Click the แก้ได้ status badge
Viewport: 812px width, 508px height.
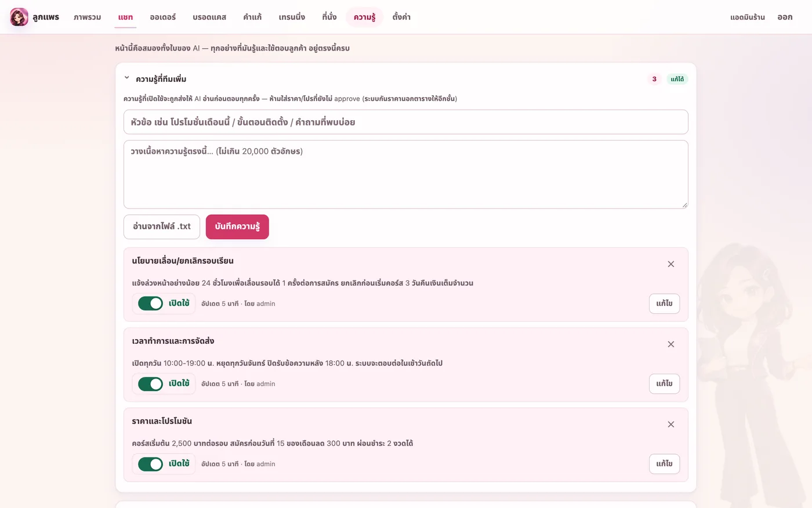(677, 79)
